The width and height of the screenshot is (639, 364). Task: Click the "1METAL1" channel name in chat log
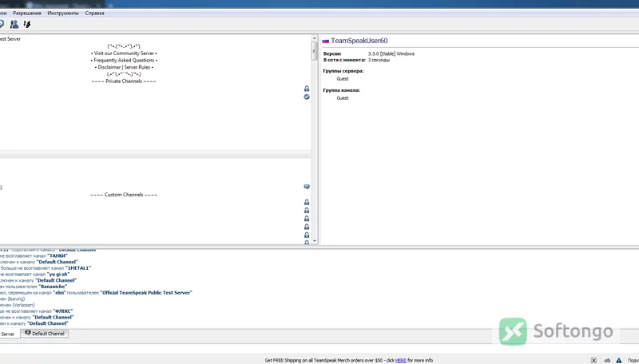77,268
